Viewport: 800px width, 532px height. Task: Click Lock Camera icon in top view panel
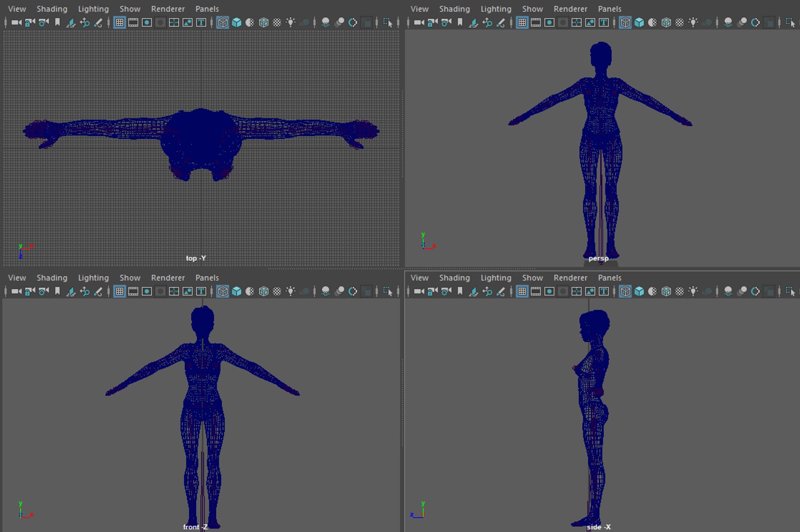(30, 23)
